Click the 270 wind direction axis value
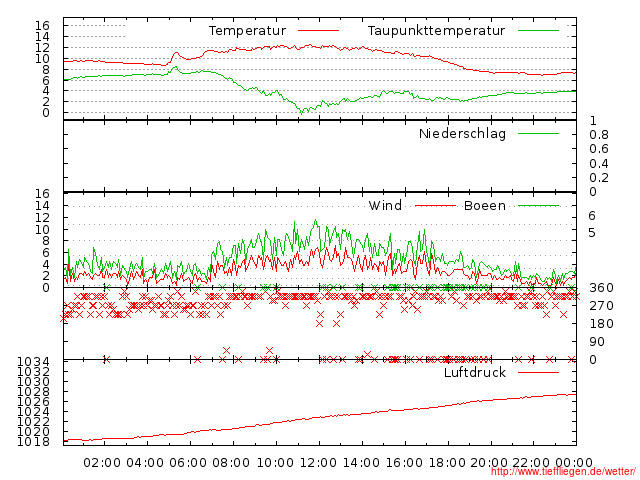Image resolution: width=640 pixels, height=480 pixels. [x=601, y=306]
